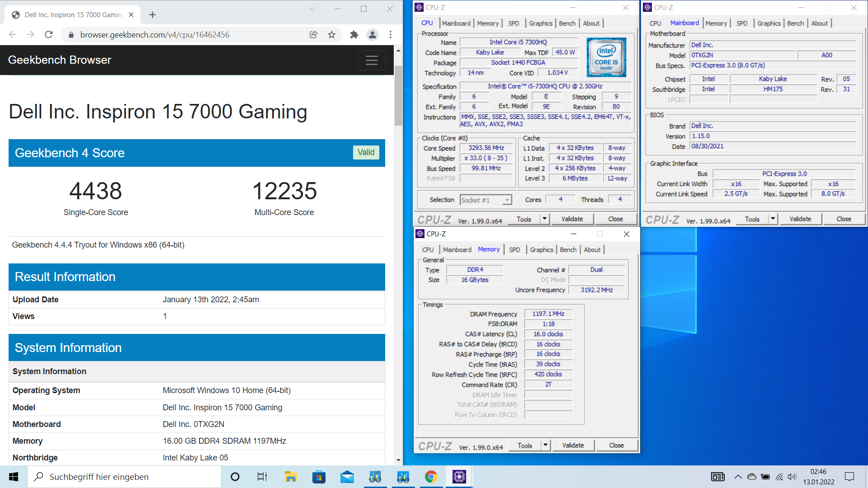Image resolution: width=868 pixels, height=488 pixels.
Task: Open the Mainboard tab in the first CPU-Z window
Action: point(456,23)
